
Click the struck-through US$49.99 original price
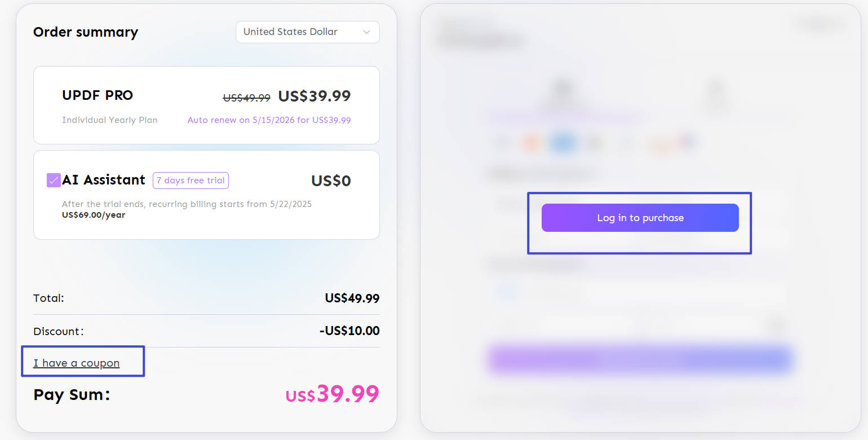[x=247, y=98]
